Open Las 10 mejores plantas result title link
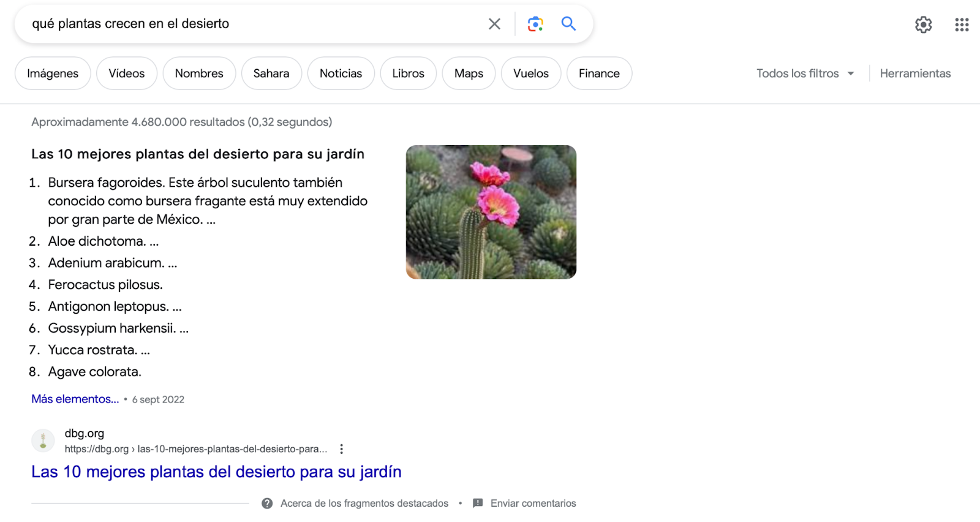Image resolution: width=980 pixels, height=522 pixels. pos(216,472)
